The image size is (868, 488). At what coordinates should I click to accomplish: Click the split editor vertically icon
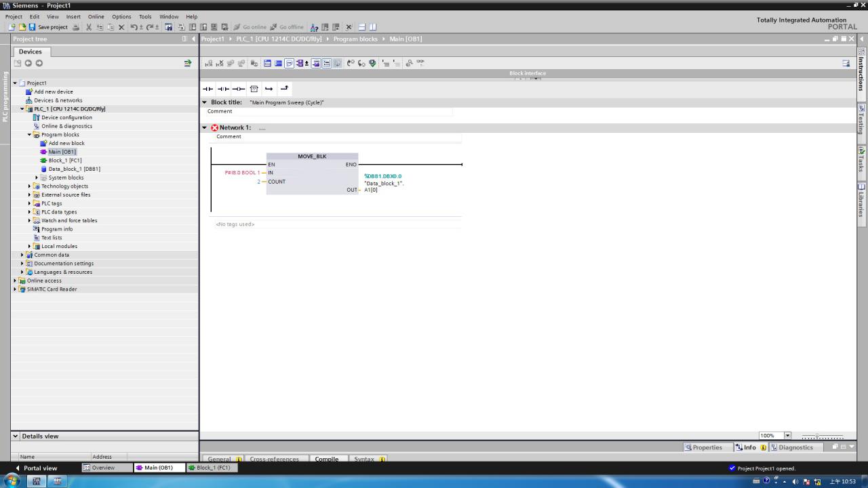372,27
